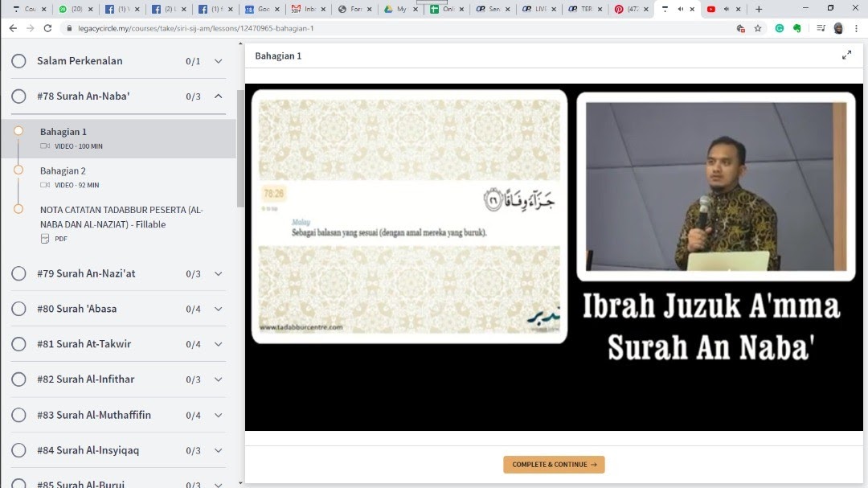Select the Bahagian 1 lesson
The width and height of the screenshot is (868, 488).
click(118, 138)
